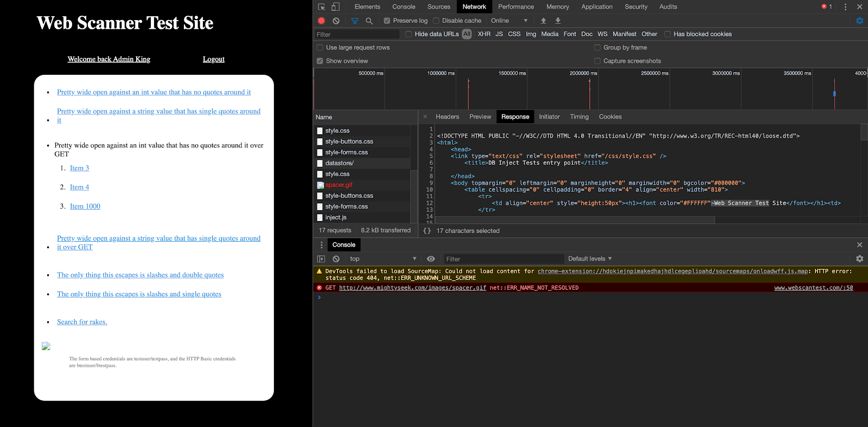This screenshot has height=427, width=868.
Task: Expand the Default levels dropdown
Action: (590, 259)
